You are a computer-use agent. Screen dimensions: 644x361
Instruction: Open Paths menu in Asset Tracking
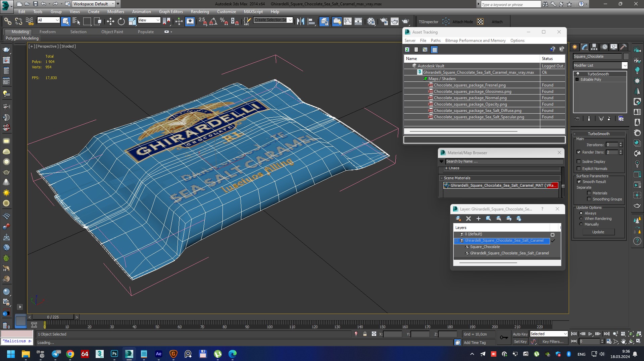click(436, 41)
